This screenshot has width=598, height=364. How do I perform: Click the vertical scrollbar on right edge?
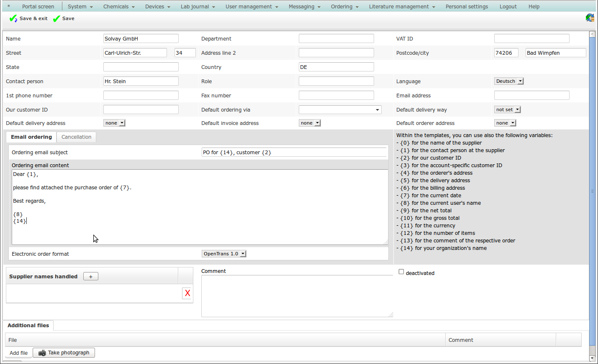[592, 191]
